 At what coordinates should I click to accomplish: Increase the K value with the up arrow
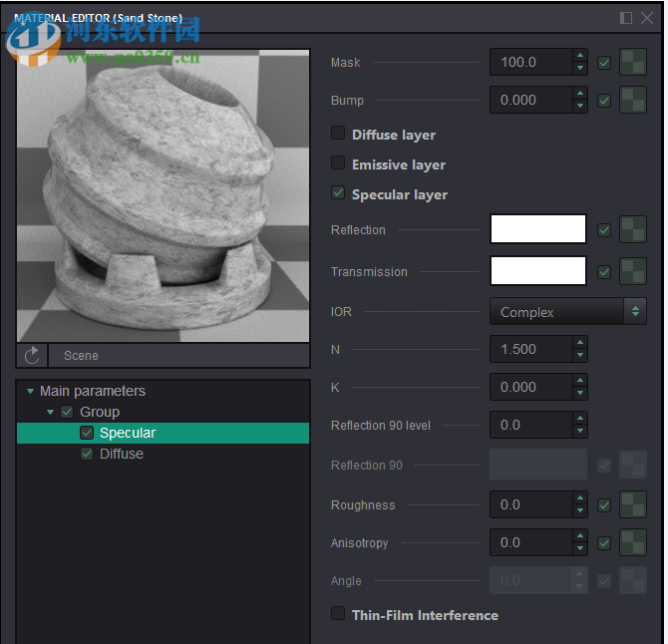pyautogui.click(x=580, y=381)
